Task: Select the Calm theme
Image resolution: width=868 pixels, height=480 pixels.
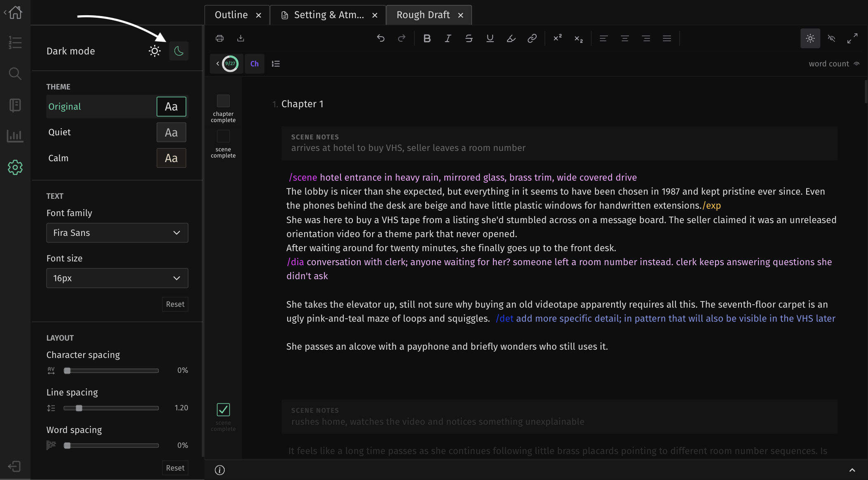Action: [x=117, y=158]
